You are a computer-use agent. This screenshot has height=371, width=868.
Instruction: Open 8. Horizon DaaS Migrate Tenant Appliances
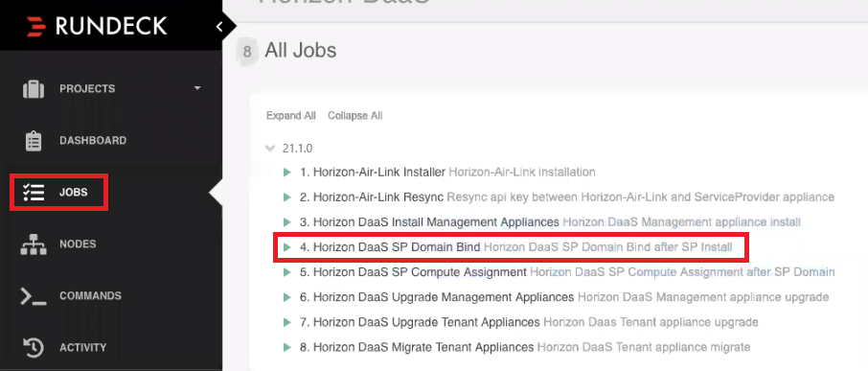(417, 348)
